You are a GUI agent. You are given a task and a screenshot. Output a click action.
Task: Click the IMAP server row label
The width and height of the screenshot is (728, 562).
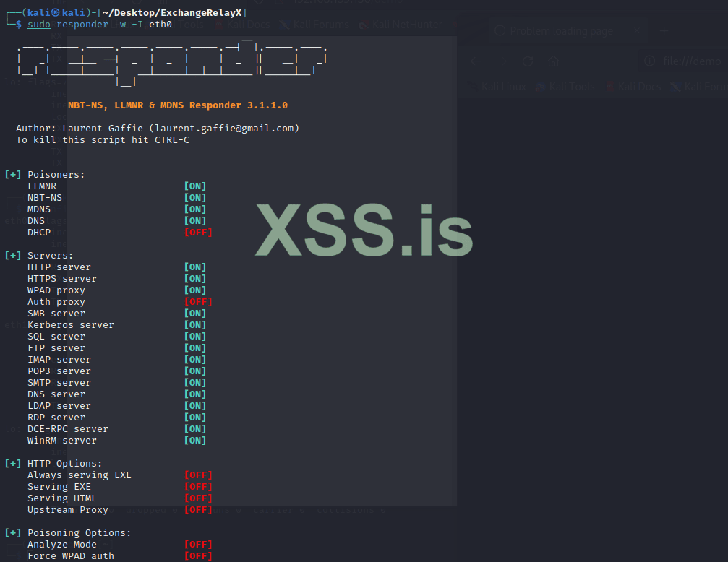coord(59,360)
